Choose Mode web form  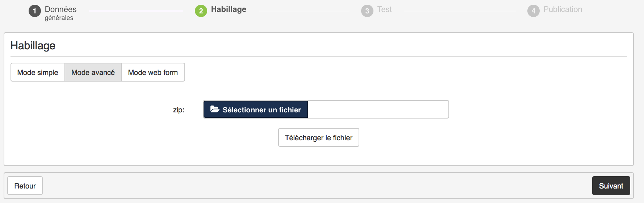(153, 72)
